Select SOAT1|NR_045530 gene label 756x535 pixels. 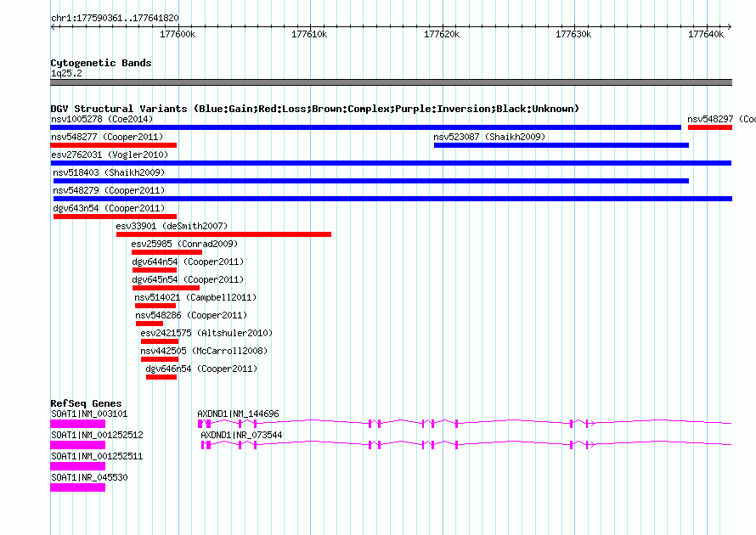coord(89,477)
